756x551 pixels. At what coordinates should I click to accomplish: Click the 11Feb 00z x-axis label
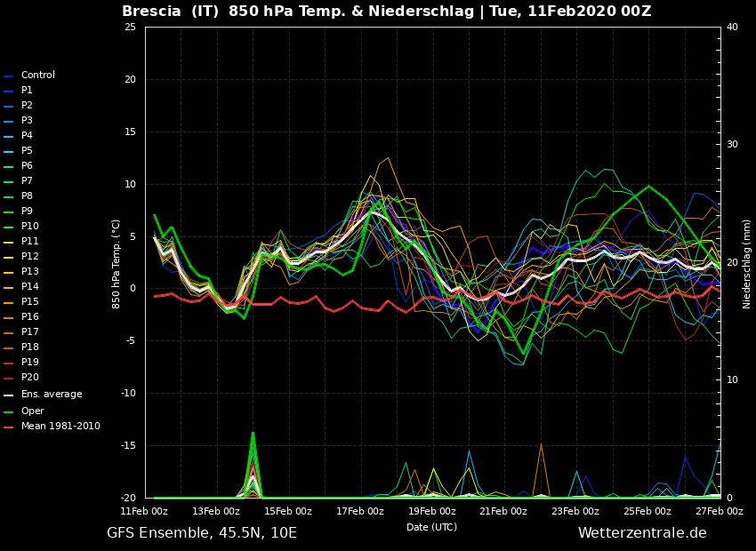coord(144,511)
